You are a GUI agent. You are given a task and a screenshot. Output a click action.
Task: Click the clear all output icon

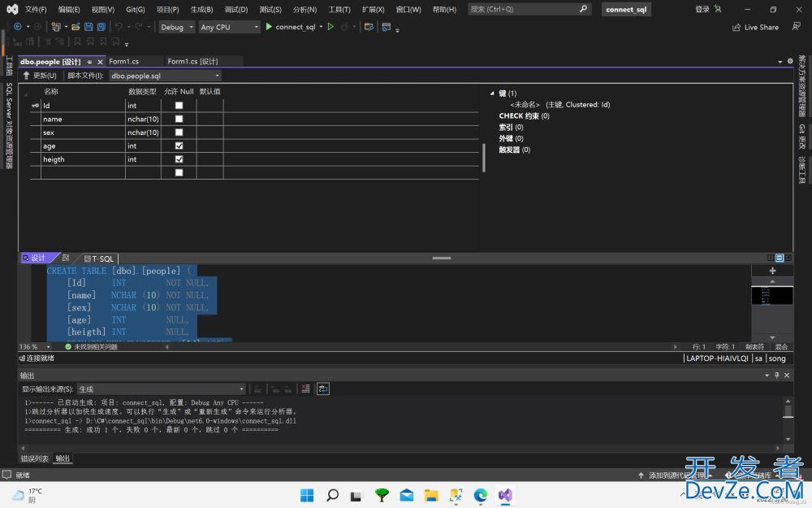[305, 389]
